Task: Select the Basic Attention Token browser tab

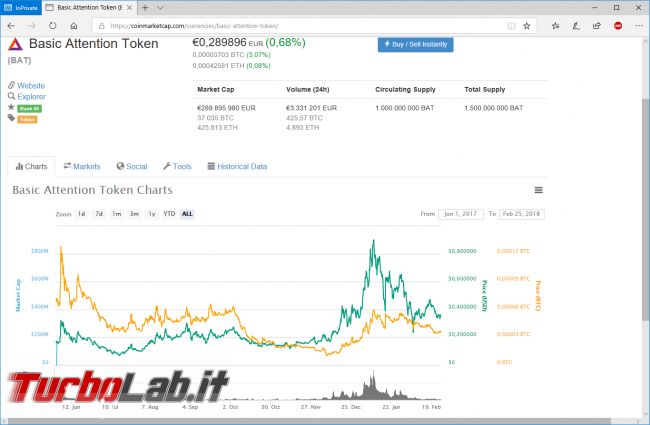Action: tap(89, 7)
